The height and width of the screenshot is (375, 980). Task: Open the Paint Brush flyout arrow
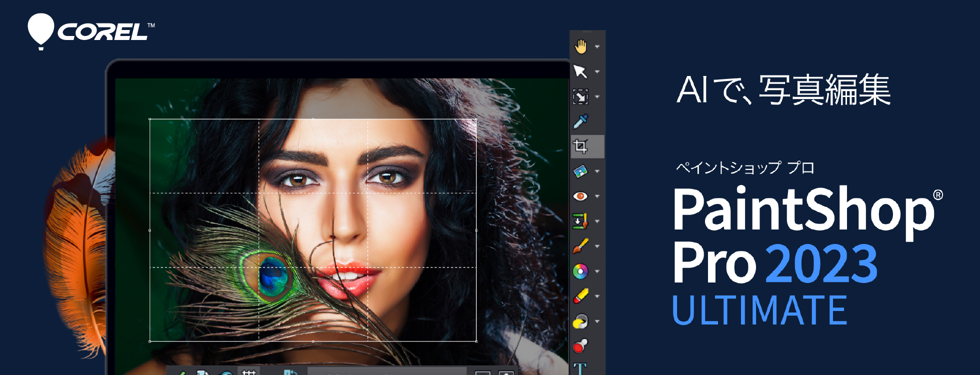click(597, 246)
